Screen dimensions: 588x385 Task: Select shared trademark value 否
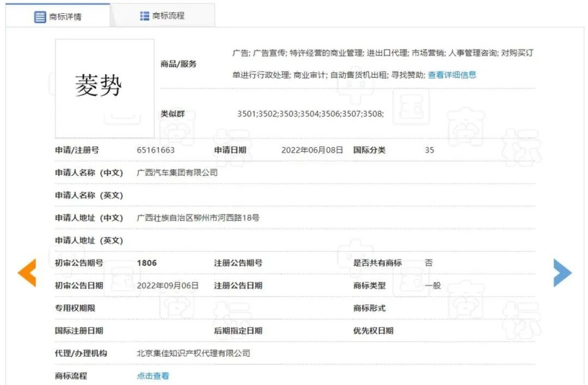point(429,263)
